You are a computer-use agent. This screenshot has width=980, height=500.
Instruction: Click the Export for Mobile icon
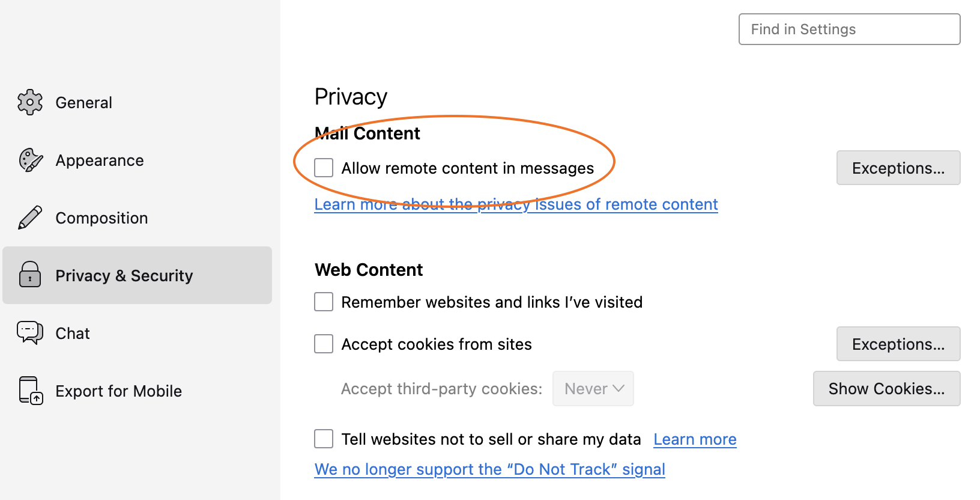tap(31, 391)
